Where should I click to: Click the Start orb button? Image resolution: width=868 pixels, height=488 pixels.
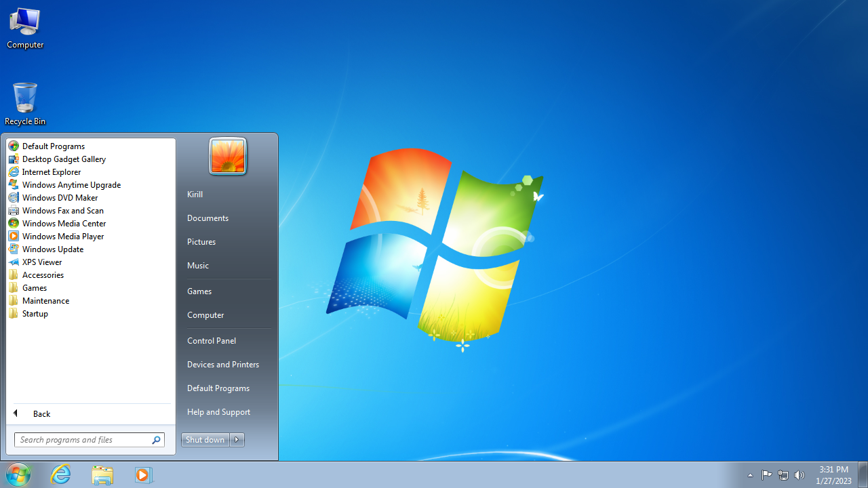pos(18,474)
